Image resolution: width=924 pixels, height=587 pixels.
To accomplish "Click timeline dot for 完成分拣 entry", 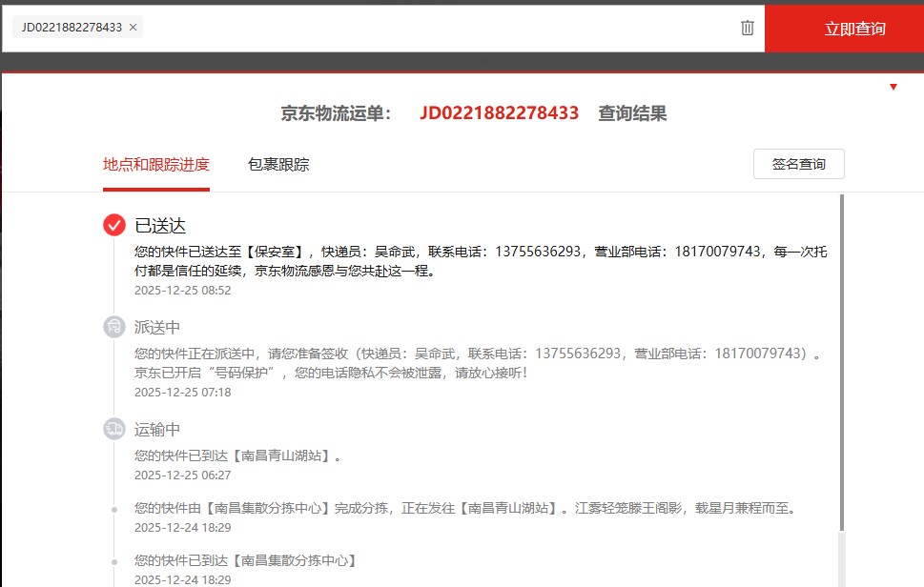I will point(114,509).
